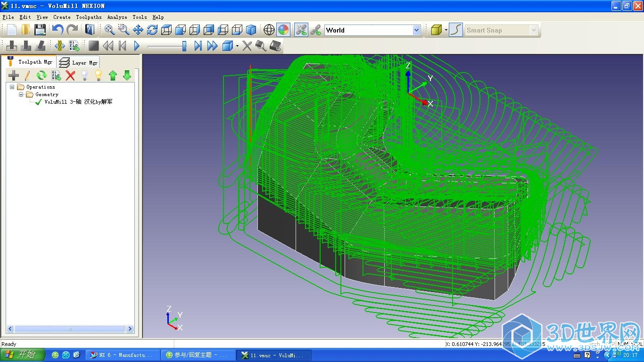
Task: Move the operation up with green arrow
Action: point(112,75)
